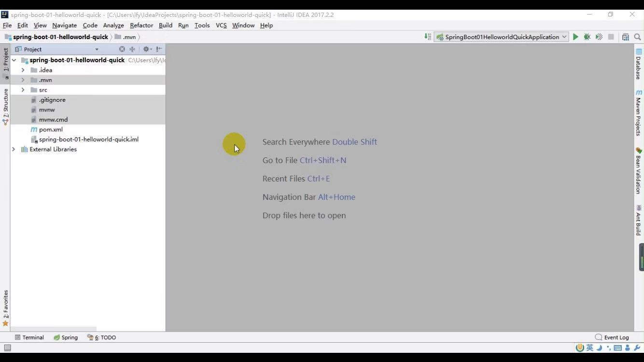The width and height of the screenshot is (644, 362).
Task: Toggle the 7: Structure tool window tab
Action: 5,107
